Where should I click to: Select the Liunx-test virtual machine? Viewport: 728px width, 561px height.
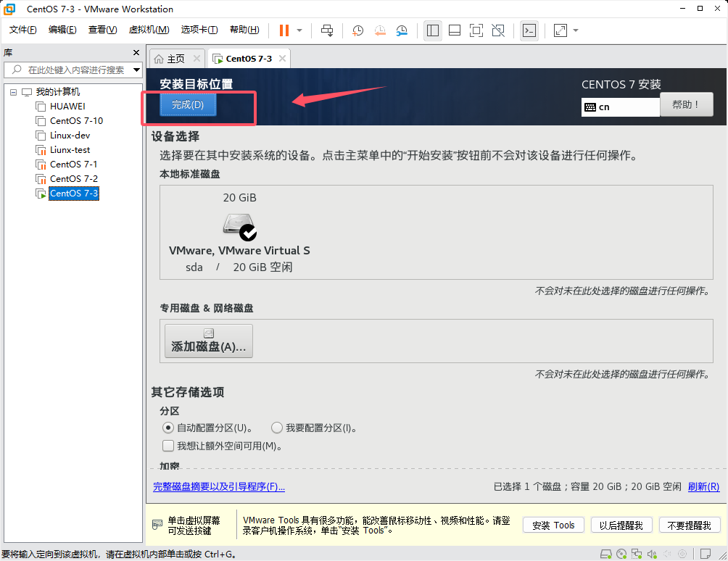click(70, 150)
